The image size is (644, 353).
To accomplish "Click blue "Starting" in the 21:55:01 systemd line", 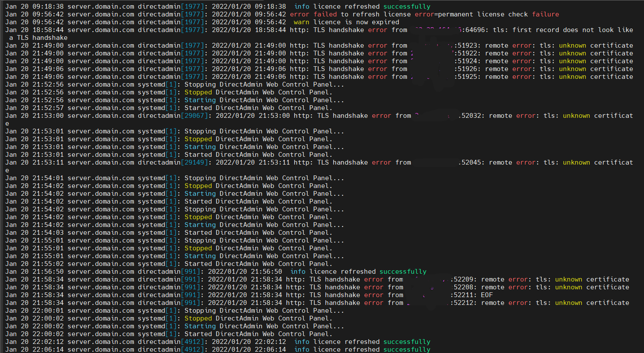I will tap(200, 256).
